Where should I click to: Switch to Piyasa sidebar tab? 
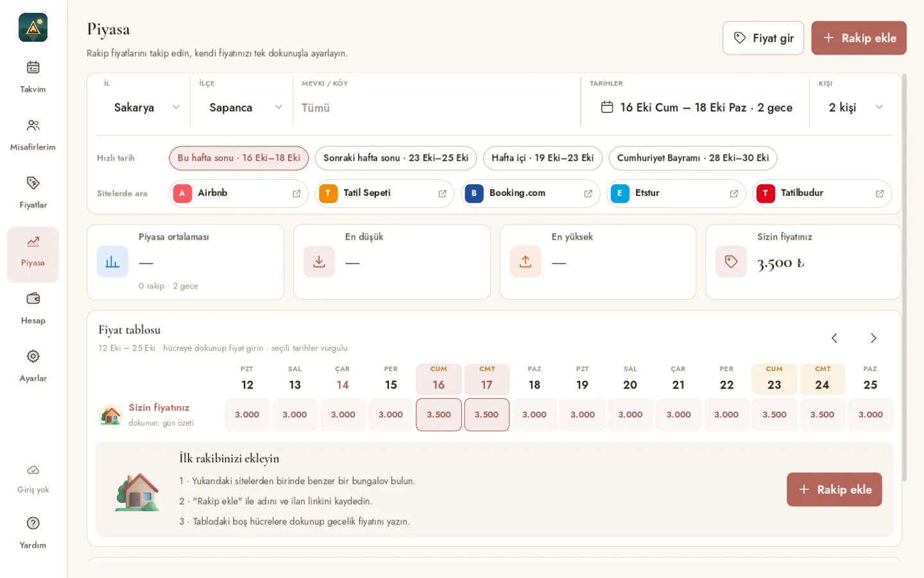coord(33,254)
